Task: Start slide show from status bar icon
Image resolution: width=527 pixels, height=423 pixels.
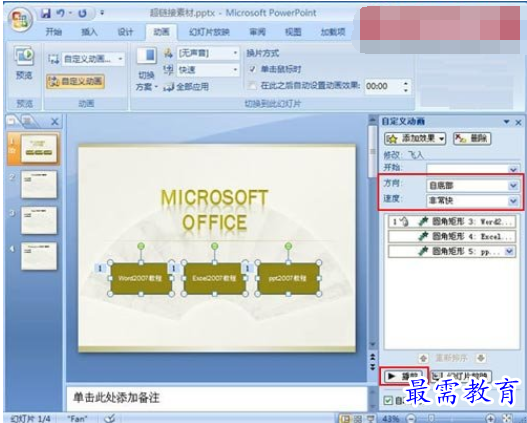Action: pyautogui.click(x=370, y=419)
